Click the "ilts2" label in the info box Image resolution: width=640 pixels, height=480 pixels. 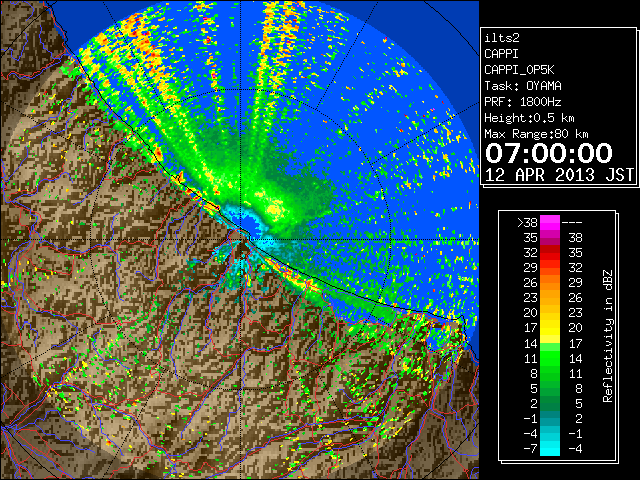(502, 38)
